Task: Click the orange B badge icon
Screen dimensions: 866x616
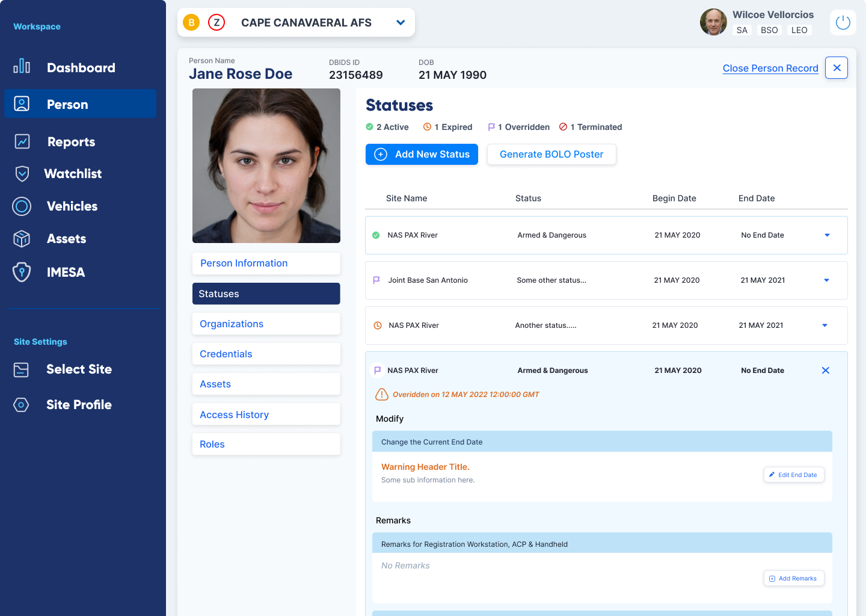Action: coord(191,23)
